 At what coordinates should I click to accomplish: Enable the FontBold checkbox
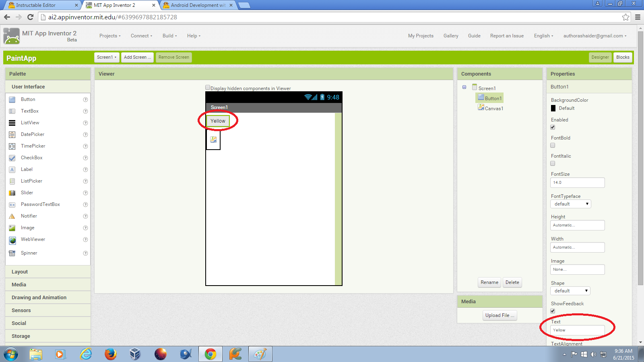click(x=553, y=145)
